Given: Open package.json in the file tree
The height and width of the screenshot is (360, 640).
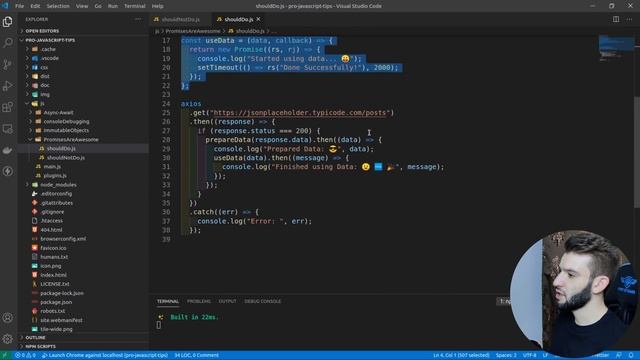Looking at the screenshot, I should [x=83, y=302].
